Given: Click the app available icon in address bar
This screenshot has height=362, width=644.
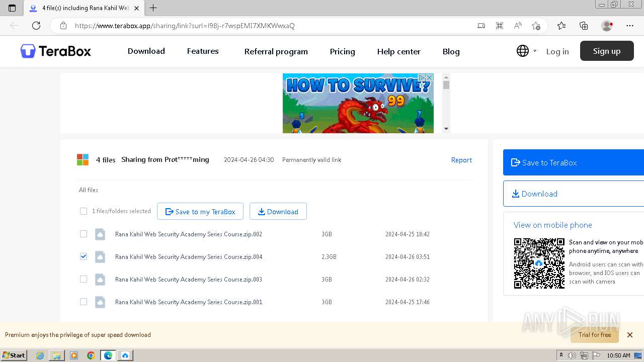Looking at the screenshot, I should coord(481,26).
